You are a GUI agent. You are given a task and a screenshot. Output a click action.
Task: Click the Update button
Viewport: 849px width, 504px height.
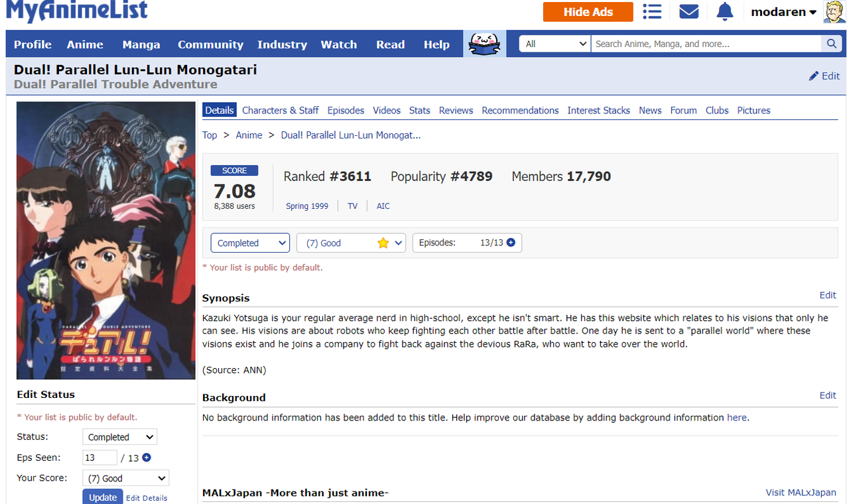(x=103, y=497)
